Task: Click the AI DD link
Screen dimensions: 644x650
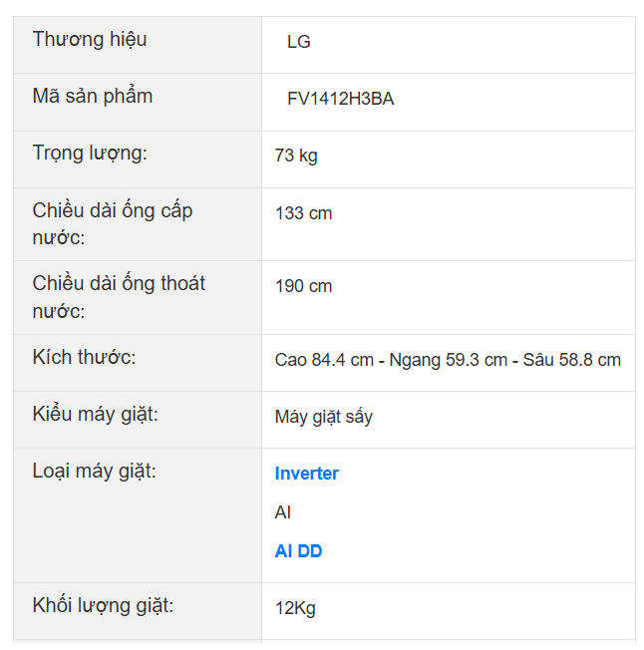Action: point(298,551)
